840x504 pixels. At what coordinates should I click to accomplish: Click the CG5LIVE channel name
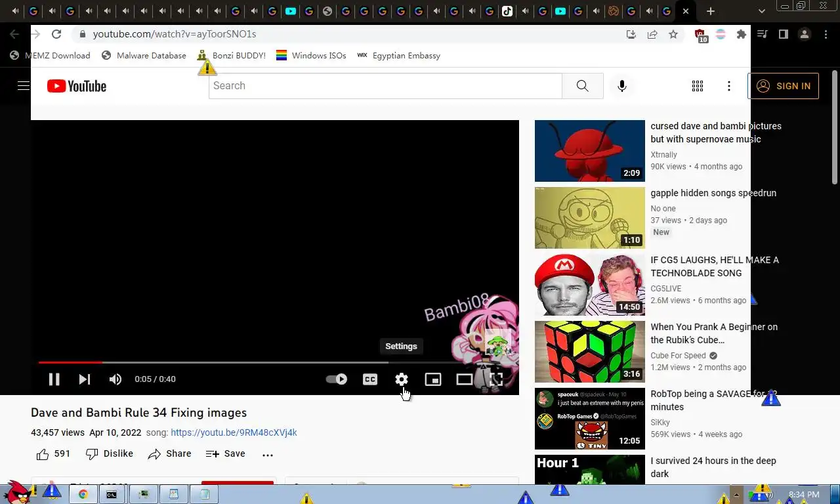coord(666,289)
